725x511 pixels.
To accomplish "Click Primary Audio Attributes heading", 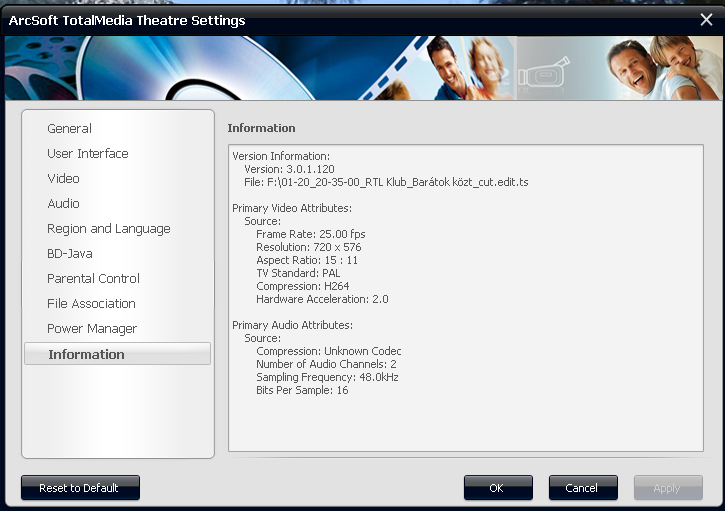I will point(292,325).
